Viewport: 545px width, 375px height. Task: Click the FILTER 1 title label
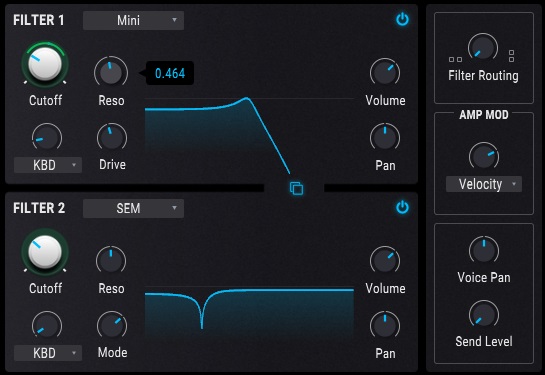coord(39,20)
